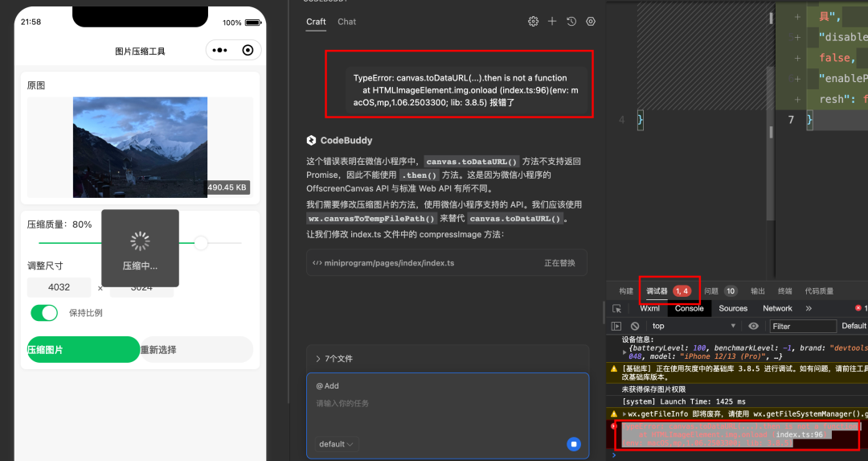Expand the 7个文件 list
The width and height of the screenshot is (868, 461).
pos(334,359)
